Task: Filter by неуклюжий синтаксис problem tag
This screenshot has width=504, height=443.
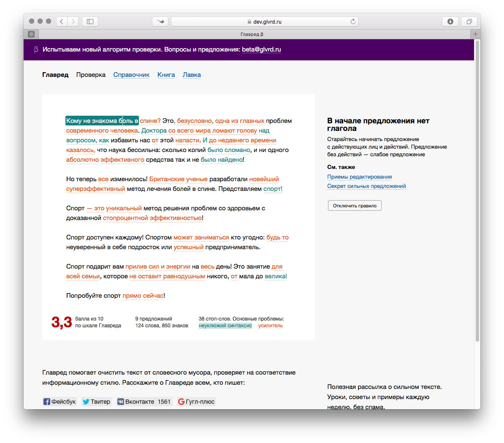Action: pos(225,326)
